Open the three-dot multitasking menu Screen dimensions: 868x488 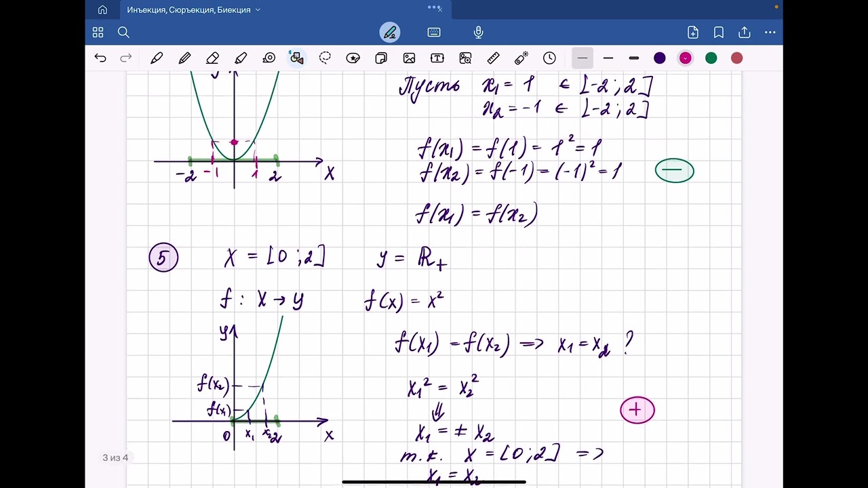(433, 7)
